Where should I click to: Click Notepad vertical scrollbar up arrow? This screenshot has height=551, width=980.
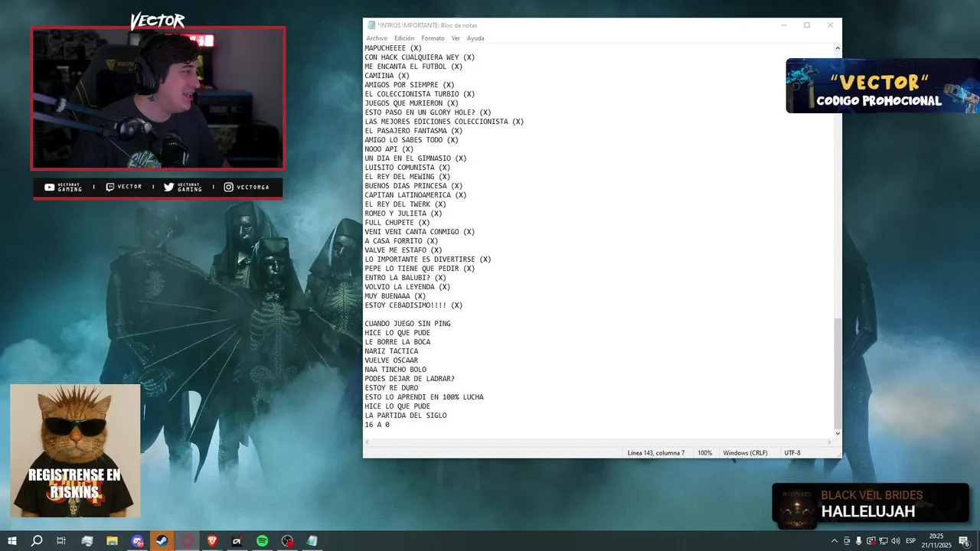click(x=837, y=48)
